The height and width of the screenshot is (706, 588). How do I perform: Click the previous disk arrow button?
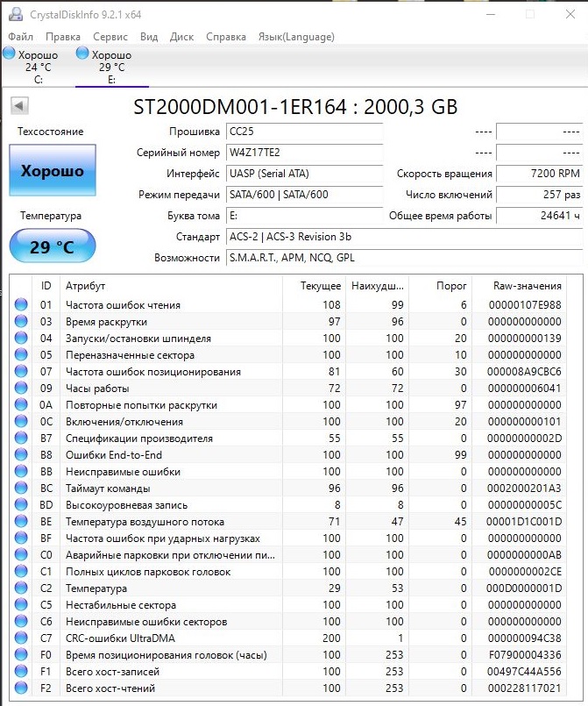tap(19, 106)
